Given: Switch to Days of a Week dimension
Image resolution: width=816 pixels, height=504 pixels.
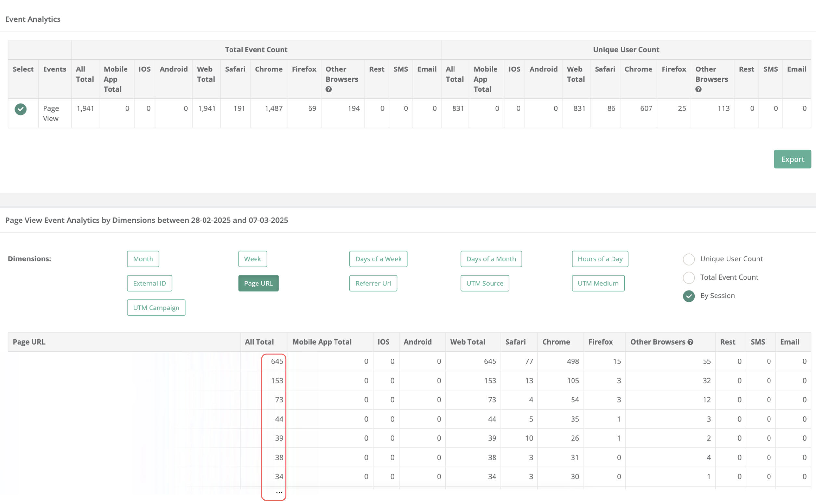Looking at the screenshot, I should [x=378, y=259].
